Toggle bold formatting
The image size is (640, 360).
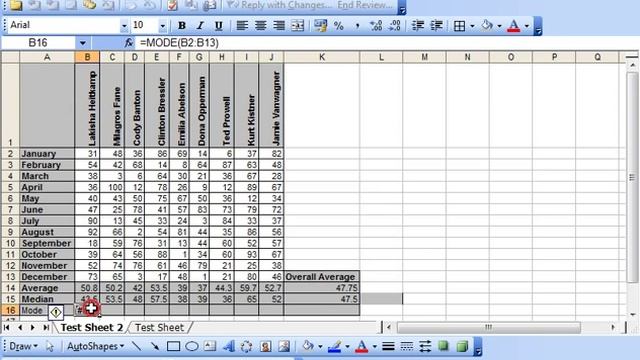182,26
